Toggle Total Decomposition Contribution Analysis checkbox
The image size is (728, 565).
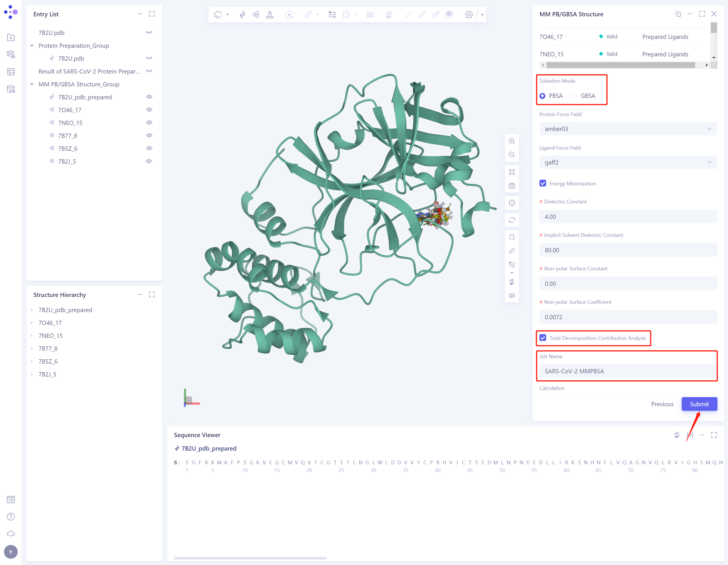[x=543, y=338]
